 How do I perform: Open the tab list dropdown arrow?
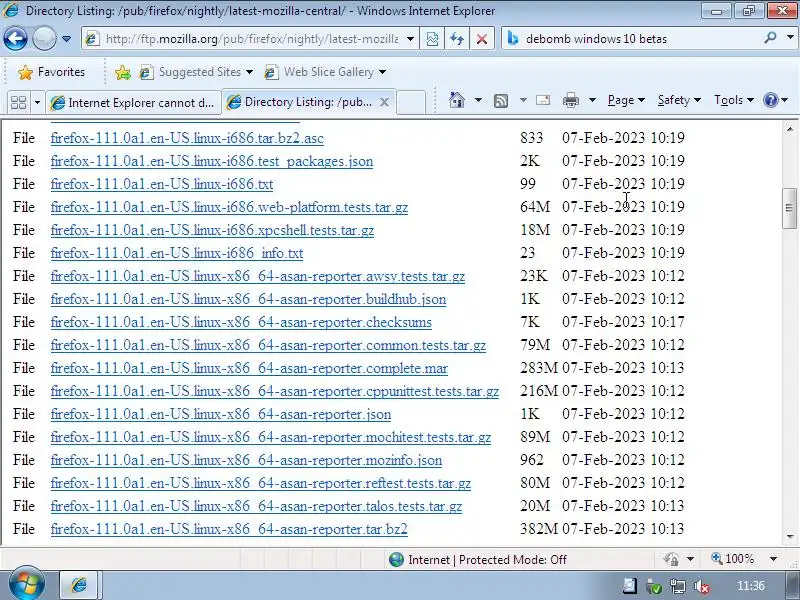click(x=37, y=103)
